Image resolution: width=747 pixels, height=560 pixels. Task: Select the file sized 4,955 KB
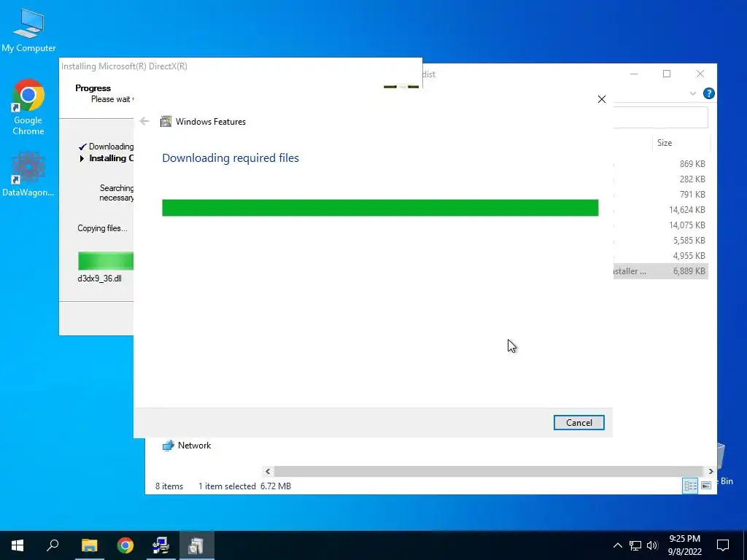coord(660,256)
